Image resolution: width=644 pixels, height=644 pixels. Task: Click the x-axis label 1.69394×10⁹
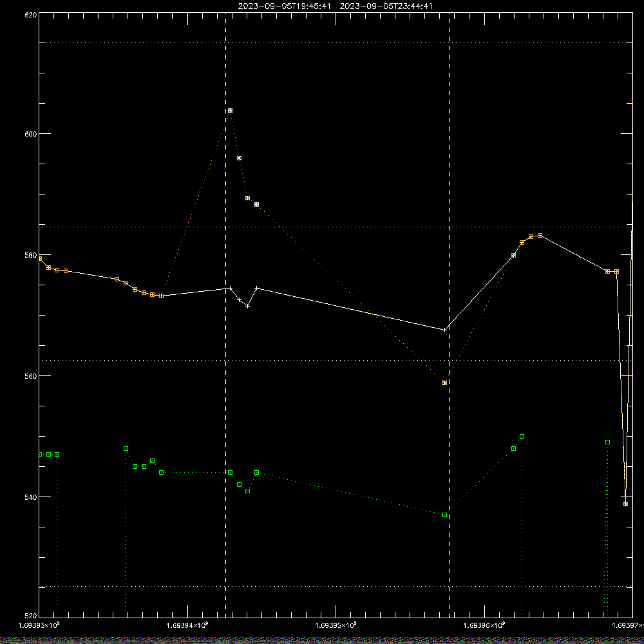[x=187, y=625]
